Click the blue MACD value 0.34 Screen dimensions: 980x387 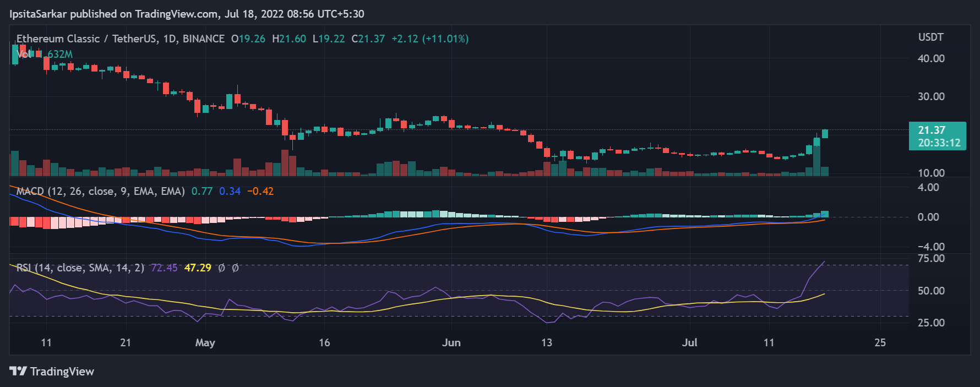(x=230, y=191)
